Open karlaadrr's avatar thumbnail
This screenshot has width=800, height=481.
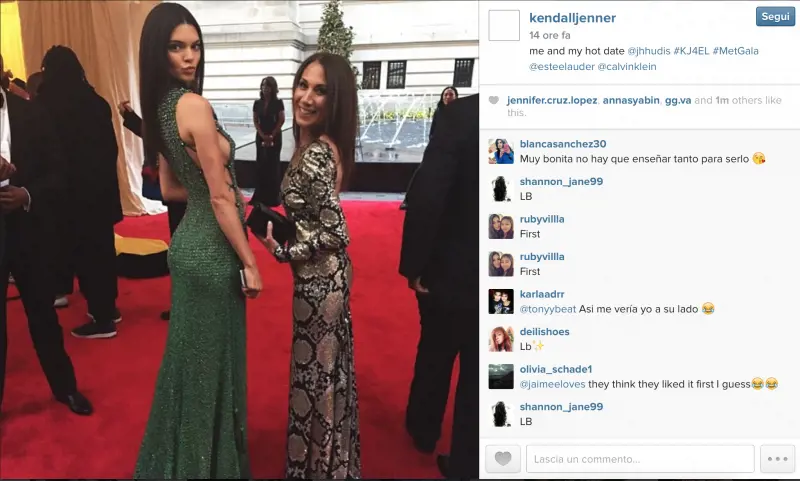[x=501, y=301]
